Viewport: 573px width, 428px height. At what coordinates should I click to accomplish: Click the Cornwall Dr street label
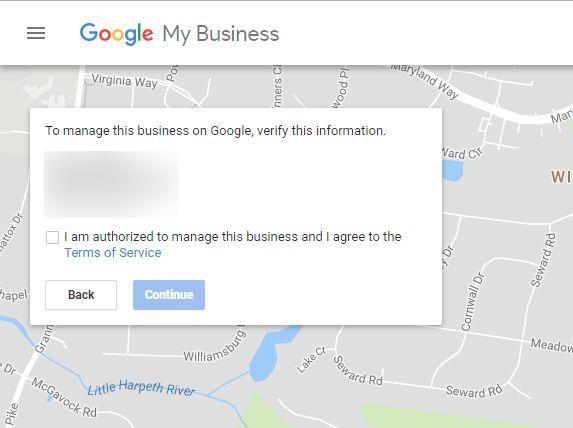(x=473, y=301)
